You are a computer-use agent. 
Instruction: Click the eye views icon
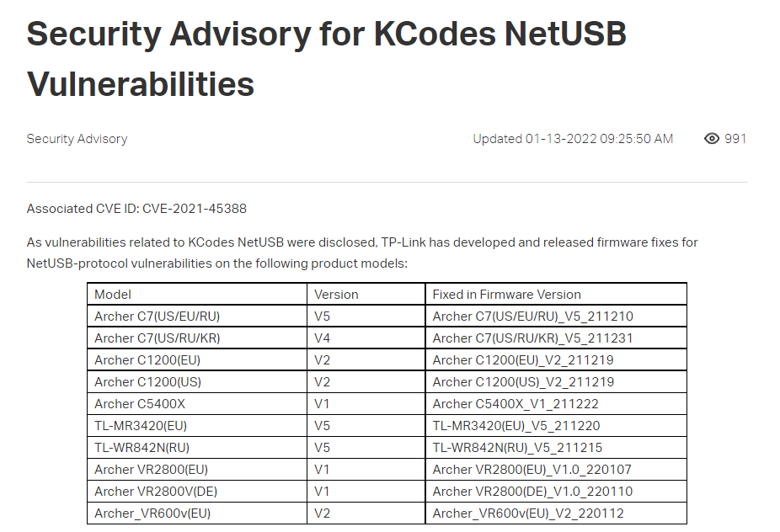pos(712,139)
